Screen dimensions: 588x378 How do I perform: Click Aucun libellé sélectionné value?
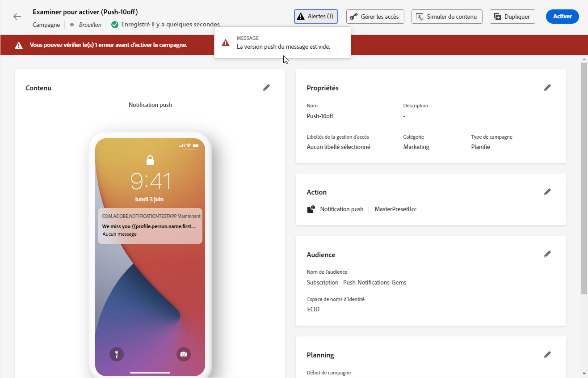coord(338,147)
